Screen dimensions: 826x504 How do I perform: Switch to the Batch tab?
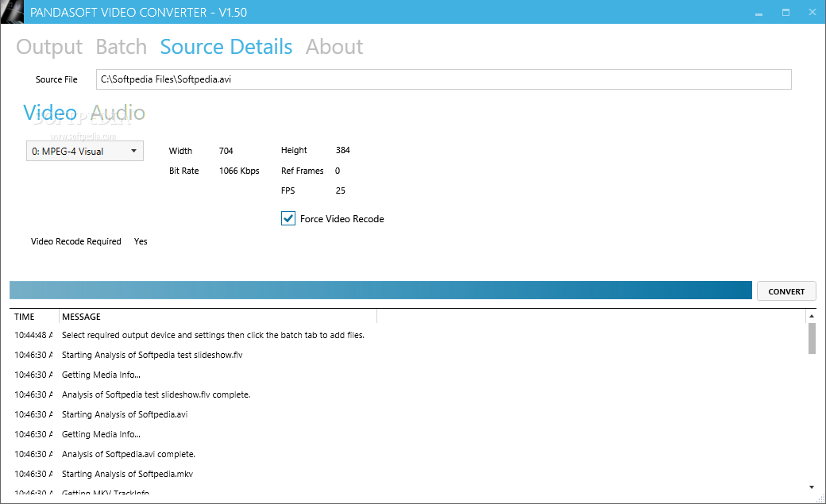tap(122, 47)
